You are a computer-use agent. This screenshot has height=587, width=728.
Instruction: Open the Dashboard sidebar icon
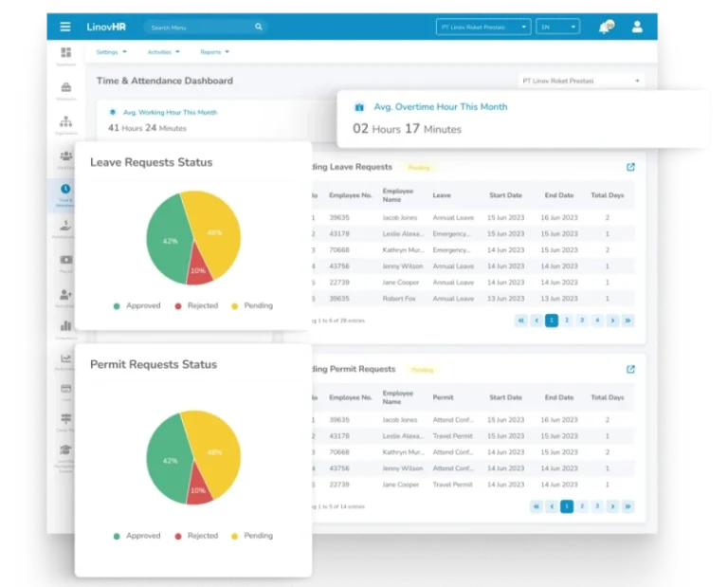click(x=65, y=53)
